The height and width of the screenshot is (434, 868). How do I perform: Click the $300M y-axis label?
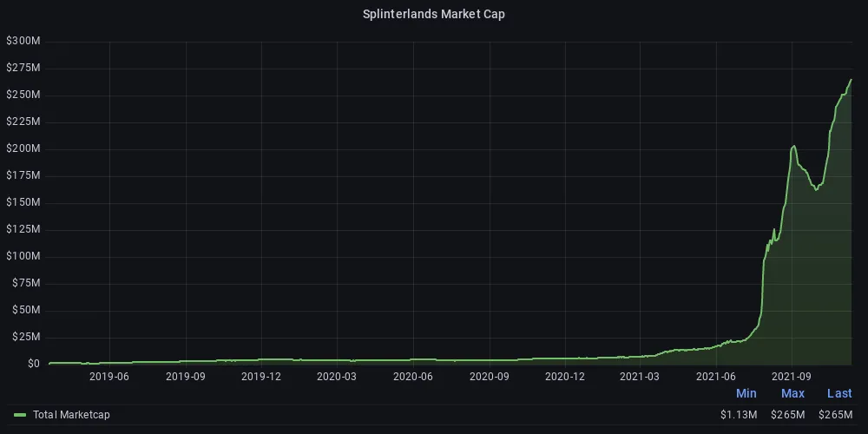[23, 41]
